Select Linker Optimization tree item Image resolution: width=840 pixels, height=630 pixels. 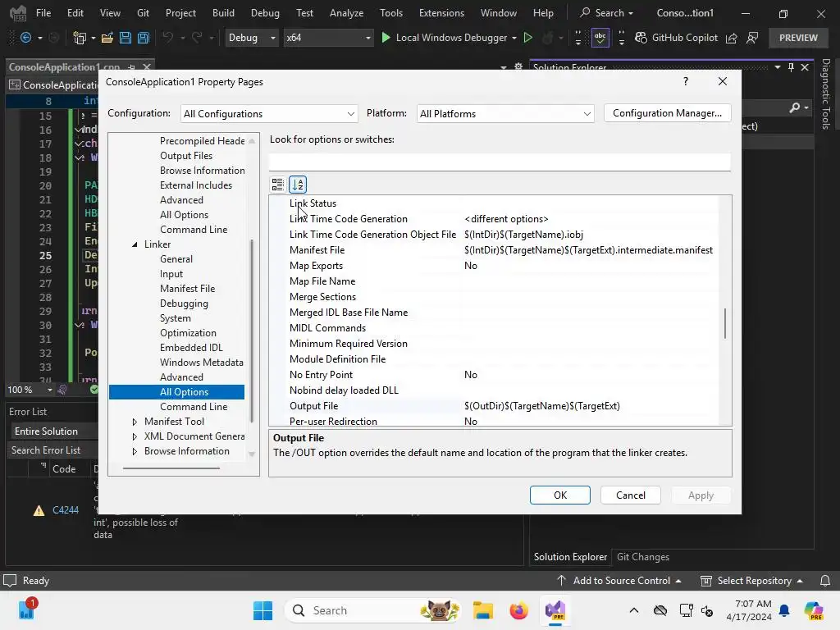point(188,333)
